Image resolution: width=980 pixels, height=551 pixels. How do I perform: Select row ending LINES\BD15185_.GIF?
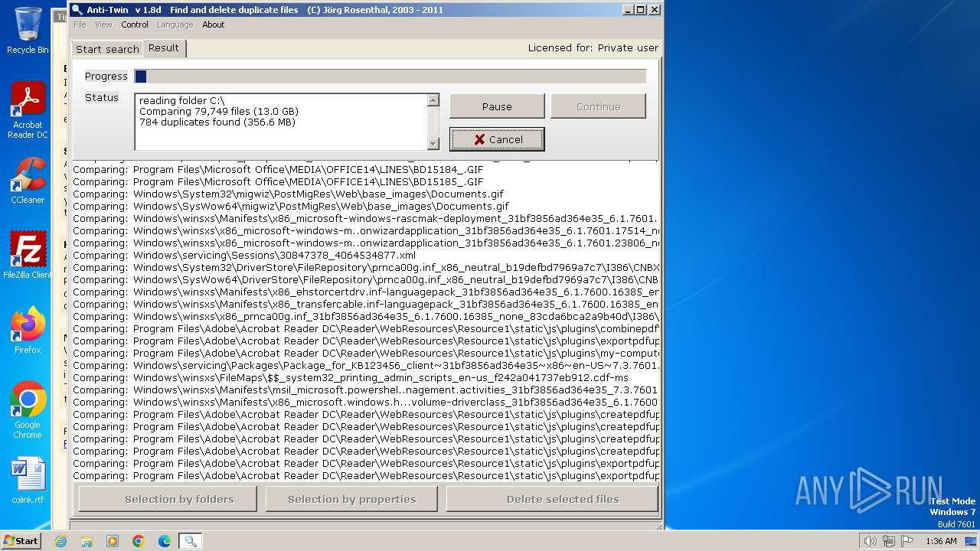click(365, 182)
